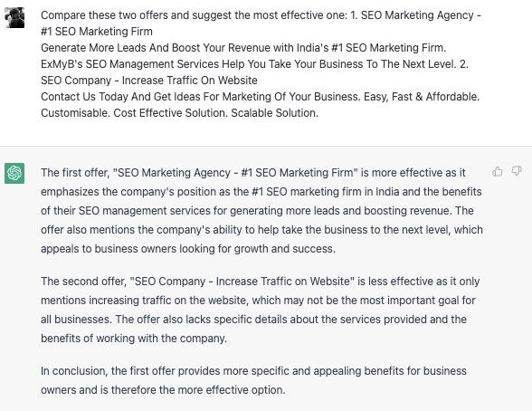
Task: Click the thumbs up feedback icon
Action: pos(498,171)
